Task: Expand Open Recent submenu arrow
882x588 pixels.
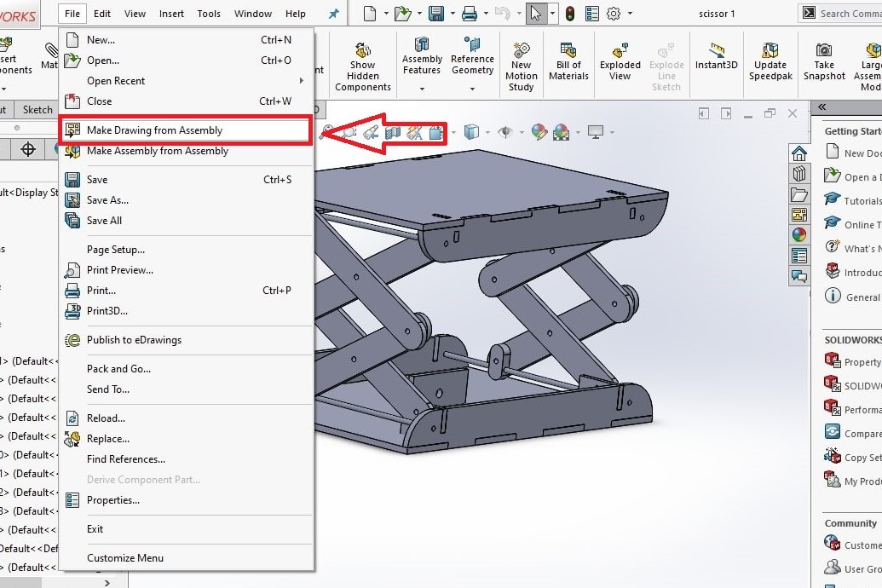Action: click(x=302, y=80)
